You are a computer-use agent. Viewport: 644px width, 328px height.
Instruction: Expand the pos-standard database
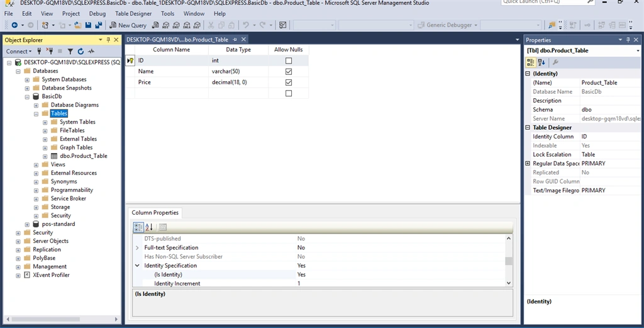pyautogui.click(x=27, y=224)
